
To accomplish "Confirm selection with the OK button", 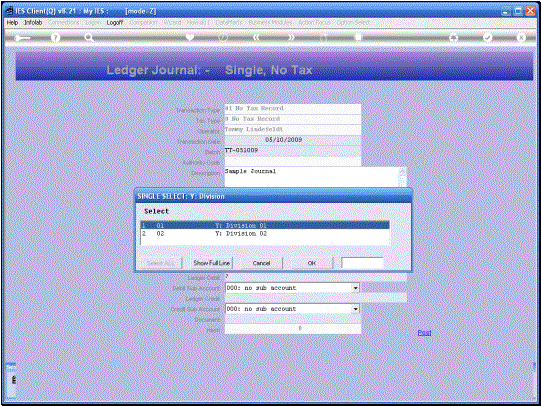I will click(312, 263).
